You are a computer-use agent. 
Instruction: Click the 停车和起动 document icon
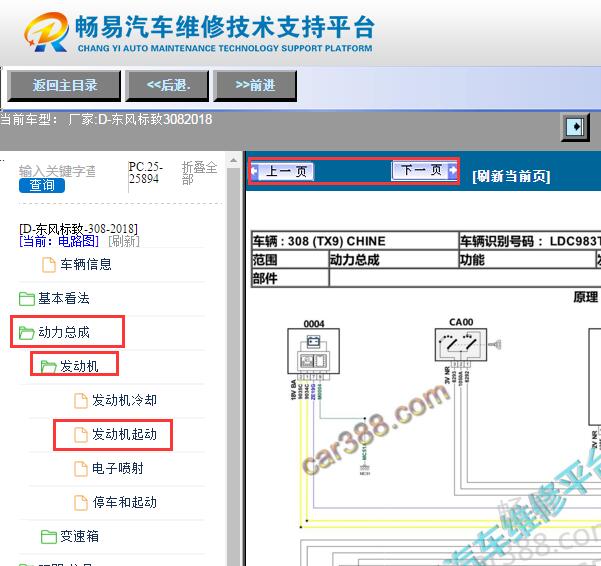(x=80, y=503)
